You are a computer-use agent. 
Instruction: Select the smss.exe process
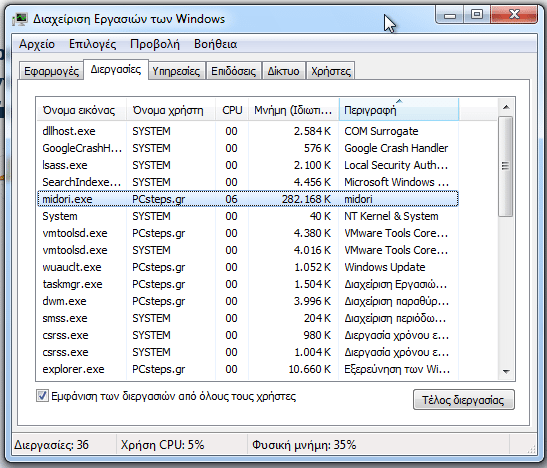[248, 318]
